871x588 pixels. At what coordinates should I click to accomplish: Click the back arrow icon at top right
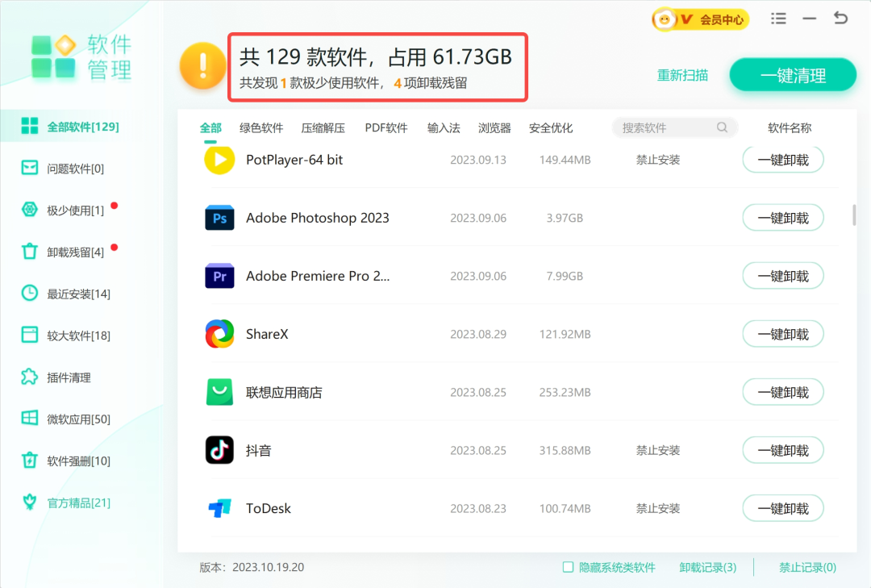pos(840,19)
